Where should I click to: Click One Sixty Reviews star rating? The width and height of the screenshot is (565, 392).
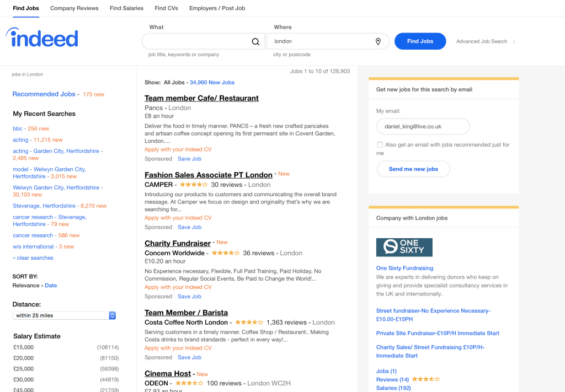pyautogui.click(x=426, y=379)
